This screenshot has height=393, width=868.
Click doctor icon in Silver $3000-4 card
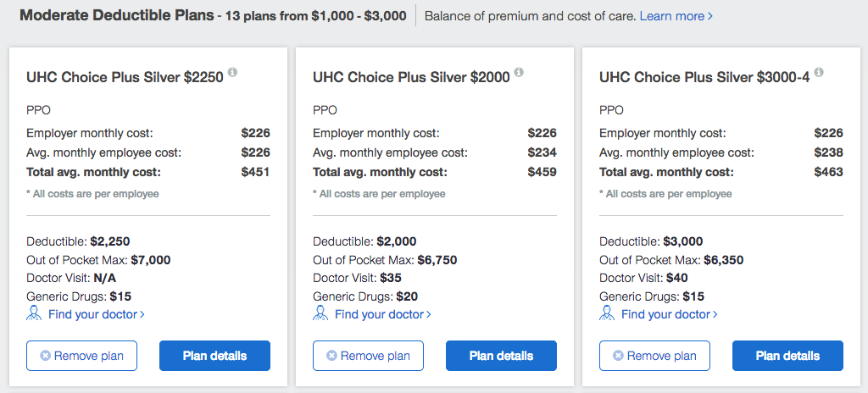[607, 314]
